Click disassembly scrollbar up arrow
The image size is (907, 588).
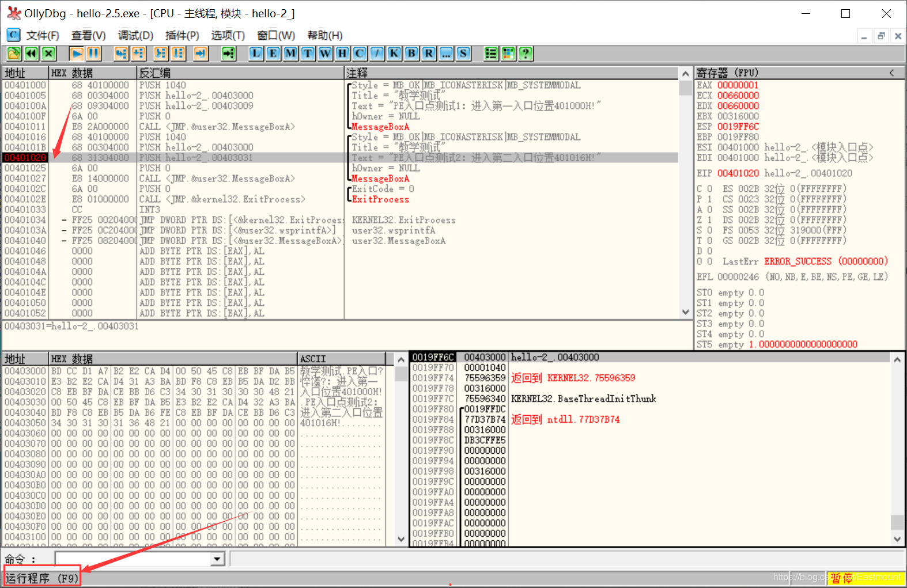click(x=685, y=74)
